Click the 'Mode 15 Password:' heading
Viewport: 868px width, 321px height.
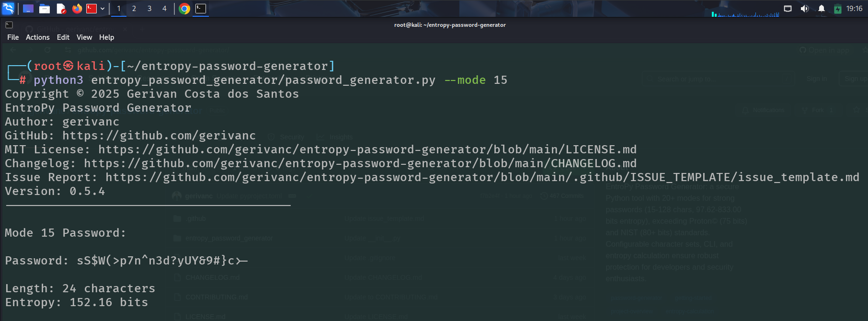click(x=66, y=233)
